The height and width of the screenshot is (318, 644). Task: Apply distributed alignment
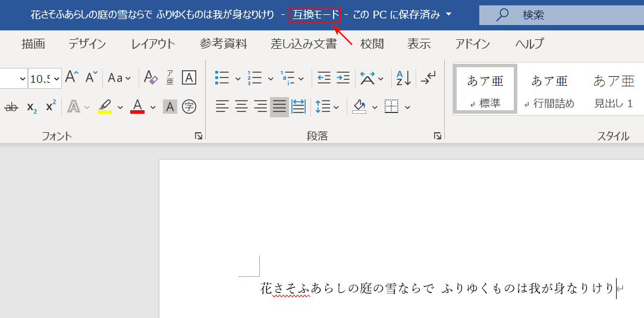[299, 107]
